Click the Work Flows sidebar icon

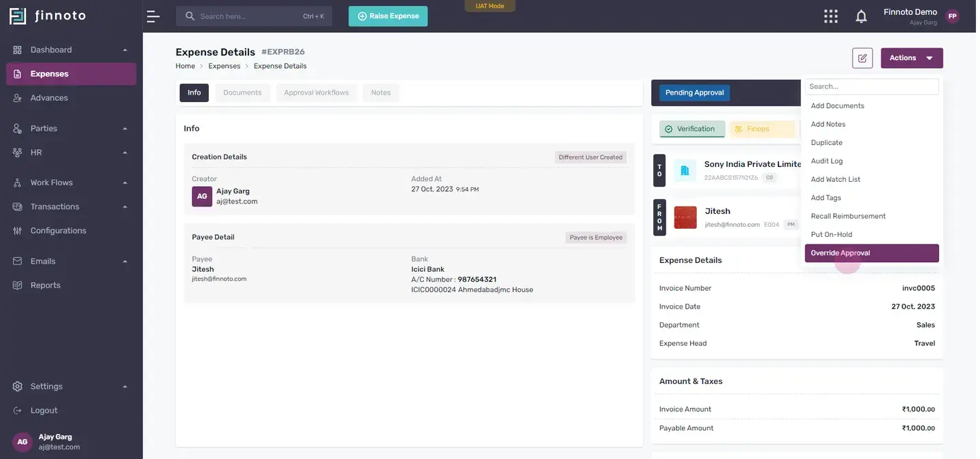[18, 183]
